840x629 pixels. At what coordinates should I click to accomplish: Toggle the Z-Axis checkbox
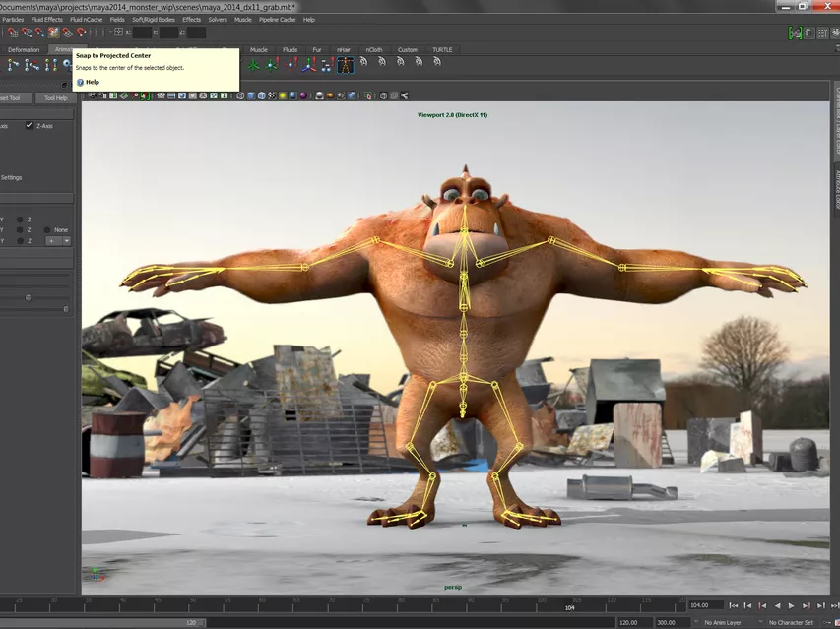[x=29, y=125]
